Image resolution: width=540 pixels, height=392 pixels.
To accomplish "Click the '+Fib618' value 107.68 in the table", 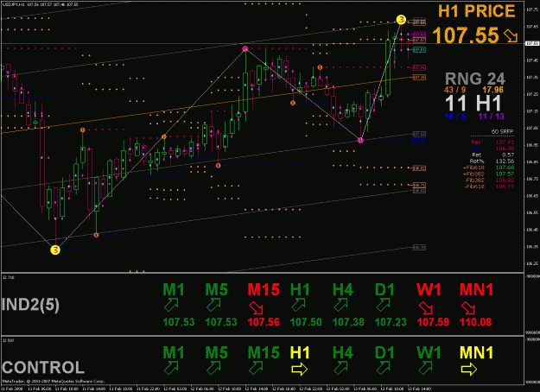I will [x=505, y=168].
